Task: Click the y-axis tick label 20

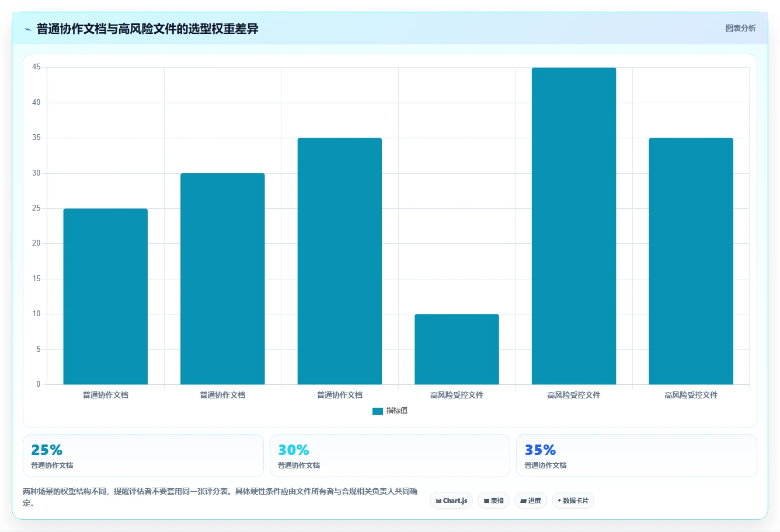Action: [36, 243]
